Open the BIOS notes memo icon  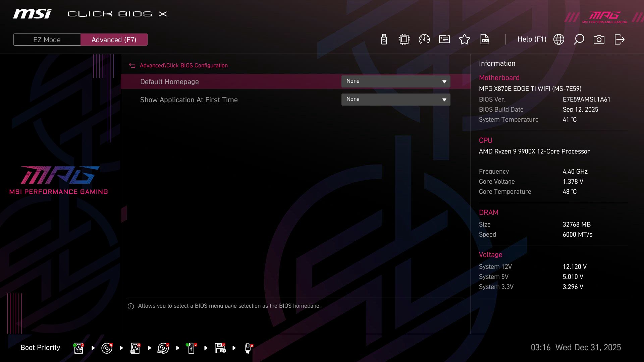point(444,39)
